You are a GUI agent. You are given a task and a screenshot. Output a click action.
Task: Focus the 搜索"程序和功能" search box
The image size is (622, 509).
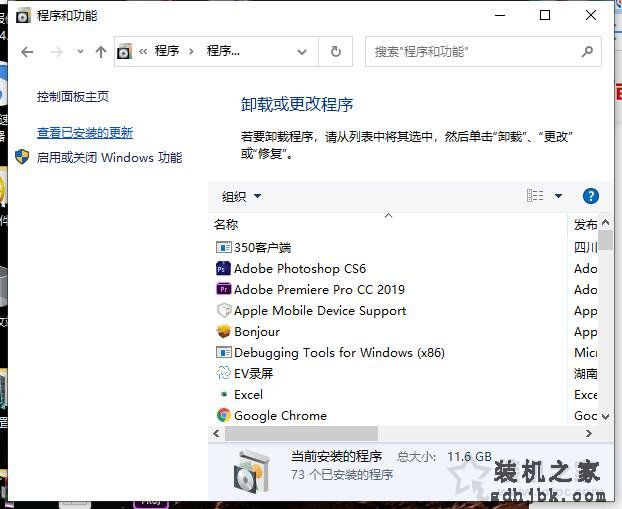[x=483, y=52]
